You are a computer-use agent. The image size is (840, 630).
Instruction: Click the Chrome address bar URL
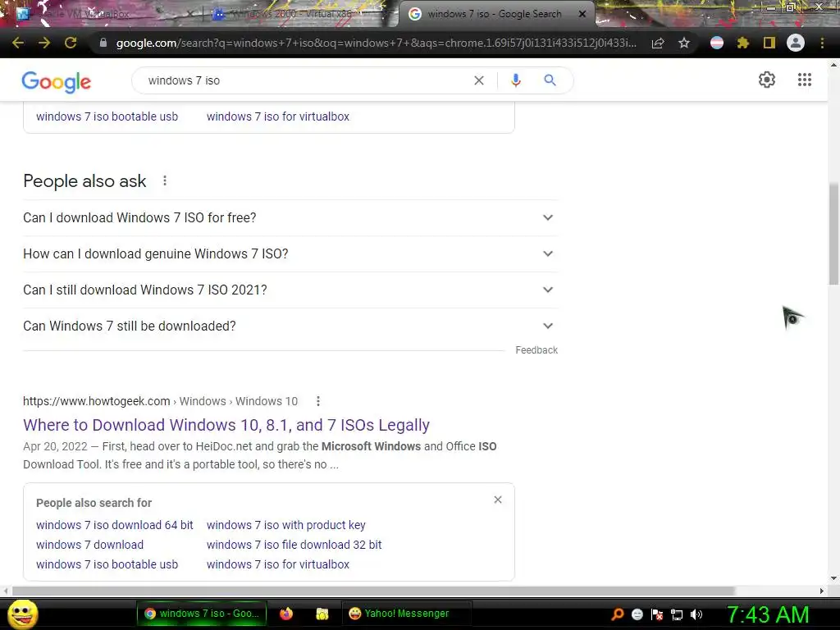pyautogui.click(x=376, y=43)
